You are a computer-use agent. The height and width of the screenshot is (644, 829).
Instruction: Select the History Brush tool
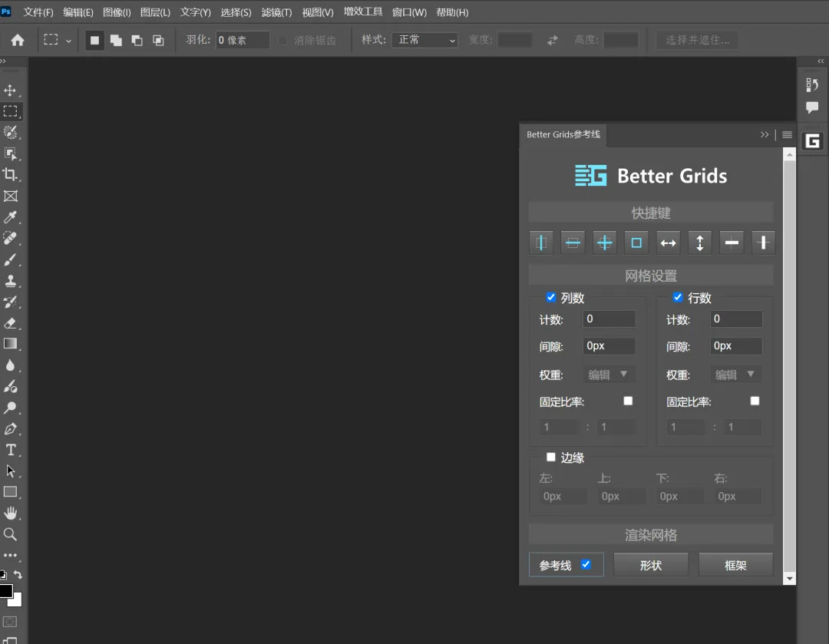click(x=10, y=302)
